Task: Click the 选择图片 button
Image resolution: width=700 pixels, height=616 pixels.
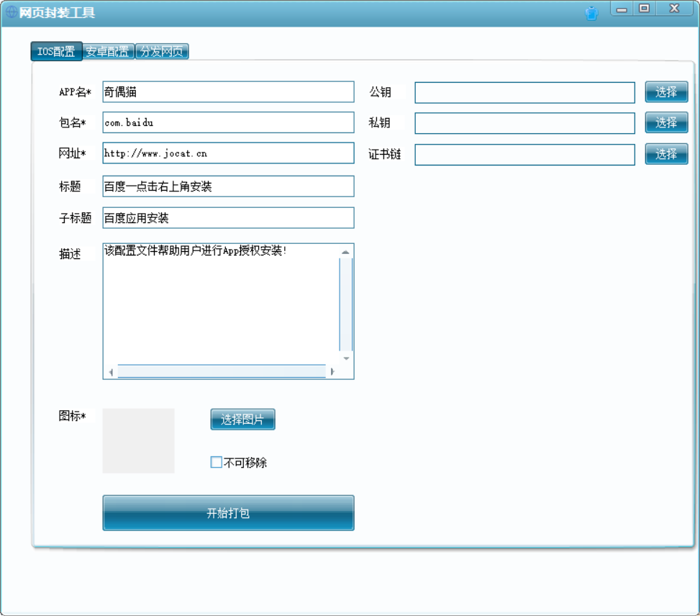Action: pyautogui.click(x=242, y=420)
